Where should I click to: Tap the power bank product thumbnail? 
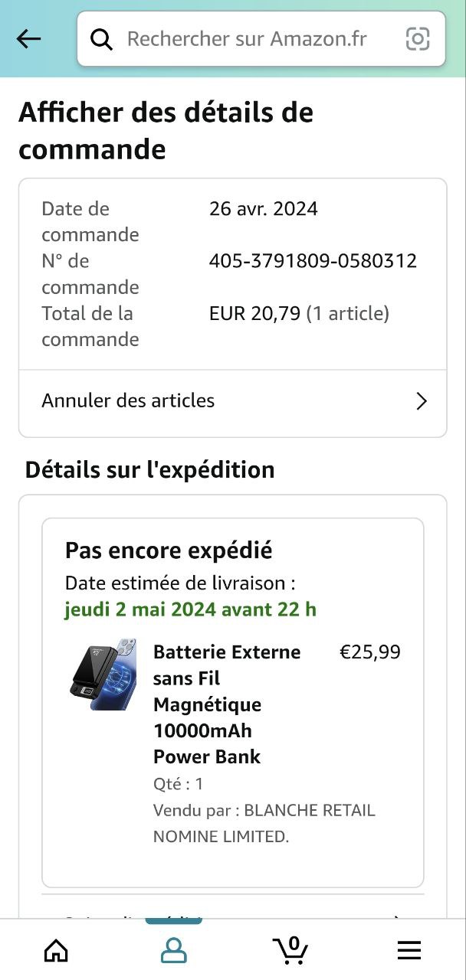pos(103,674)
